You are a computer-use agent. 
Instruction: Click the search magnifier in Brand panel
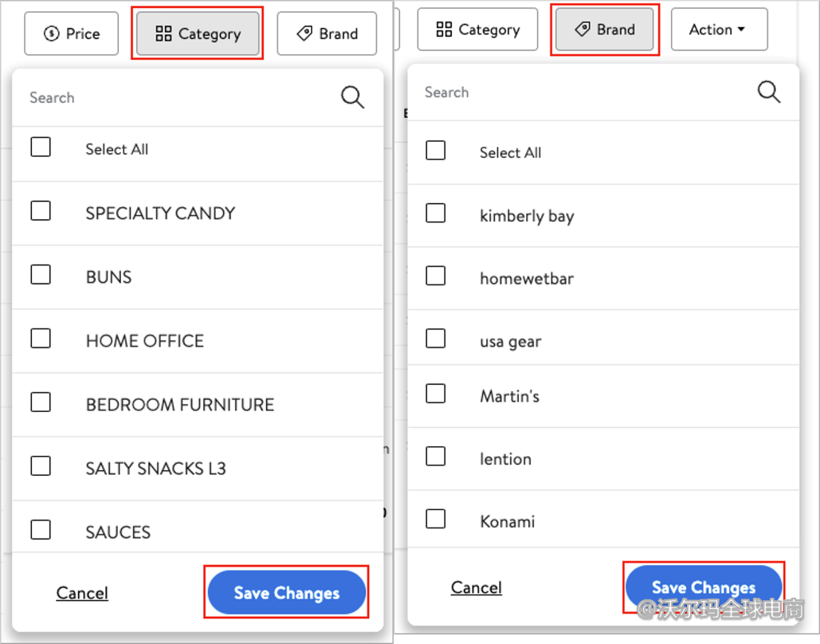769,92
